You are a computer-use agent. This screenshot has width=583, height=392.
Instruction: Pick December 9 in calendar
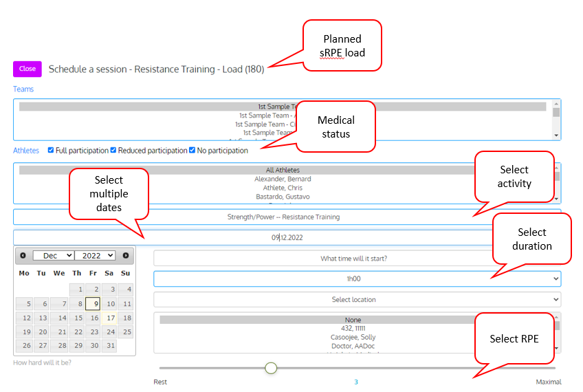coord(93,303)
